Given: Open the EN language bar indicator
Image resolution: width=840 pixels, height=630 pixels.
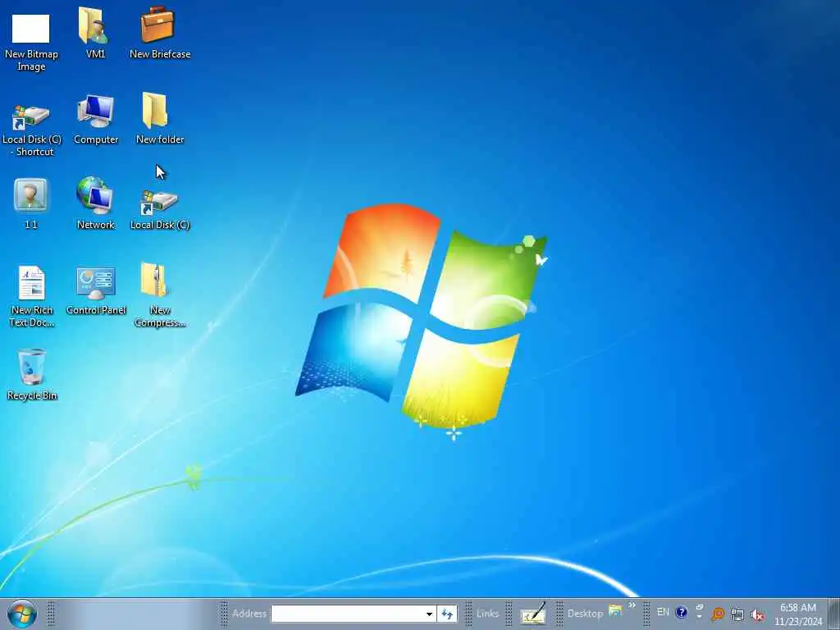Looking at the screenshot, I should coord(663,612).
